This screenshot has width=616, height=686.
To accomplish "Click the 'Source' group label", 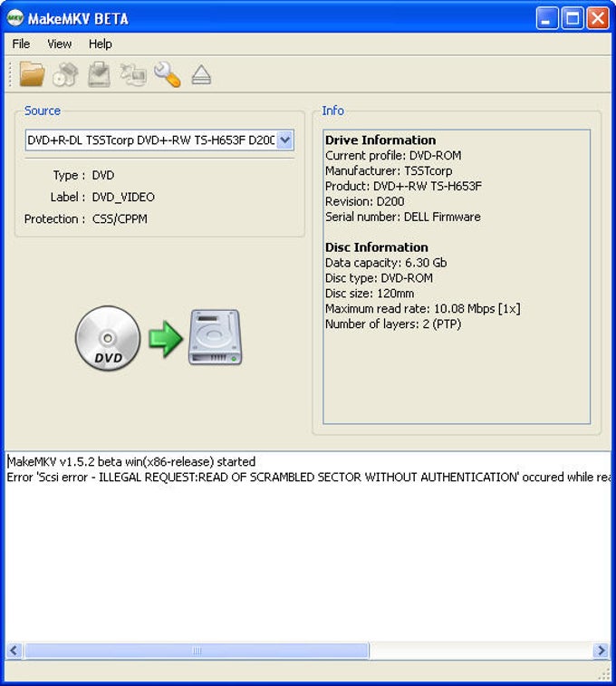I will 43,111.
